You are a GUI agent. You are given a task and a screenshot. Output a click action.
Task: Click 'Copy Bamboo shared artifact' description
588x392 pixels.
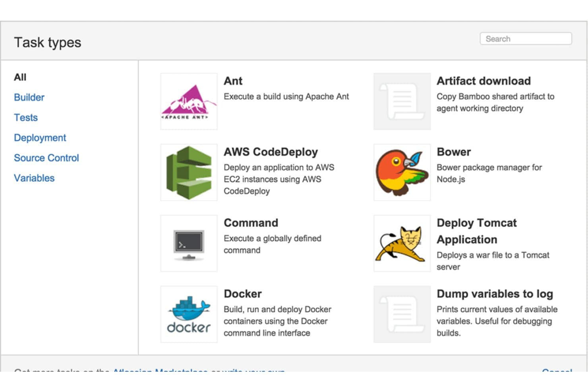tap(495, 102)
